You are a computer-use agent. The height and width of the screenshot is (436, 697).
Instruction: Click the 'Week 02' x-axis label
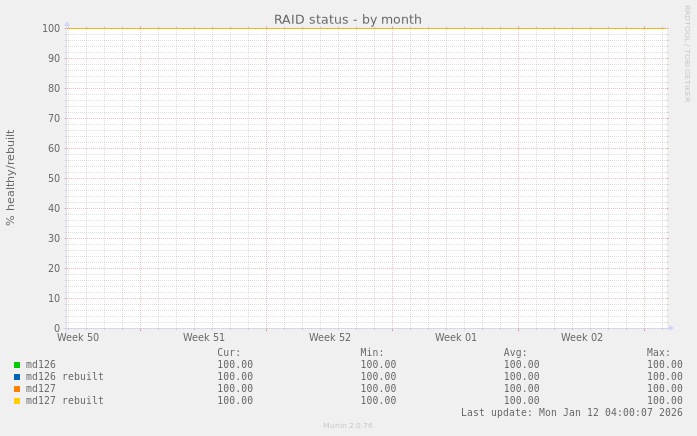tap(582, 337)
